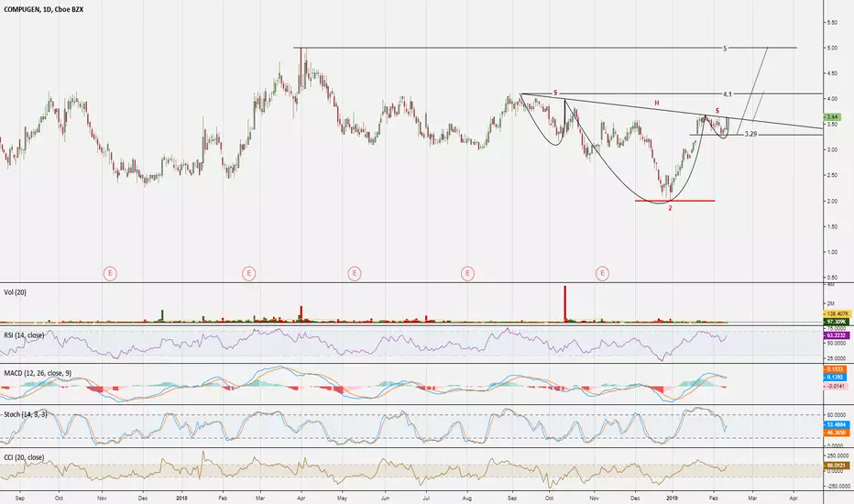This screenshot has height=504, width=854.
Task: Select the 'Vol (20)' indicator label
Action: tap(15, 292)
